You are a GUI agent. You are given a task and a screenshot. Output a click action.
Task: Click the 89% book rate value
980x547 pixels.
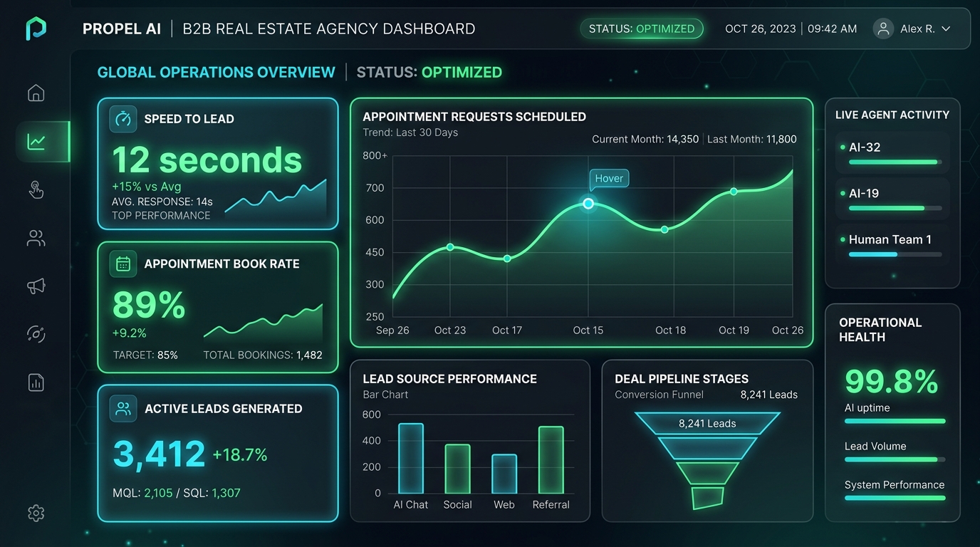pos(149,305)
